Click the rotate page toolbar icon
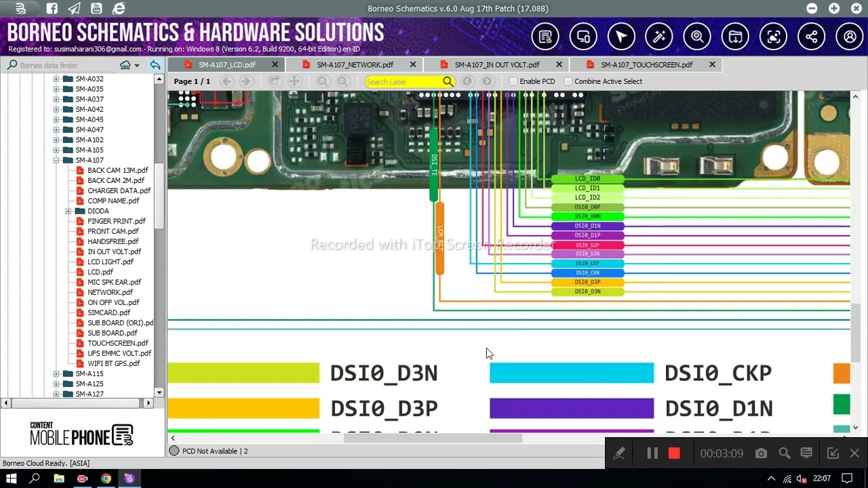 pos(275,81)
